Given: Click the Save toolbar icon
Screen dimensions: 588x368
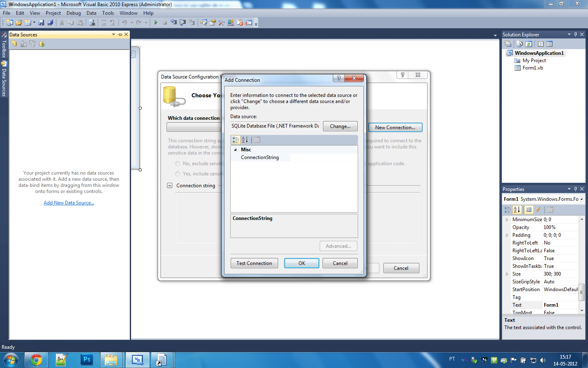Looking at the screenshot, I should (41, 22).
